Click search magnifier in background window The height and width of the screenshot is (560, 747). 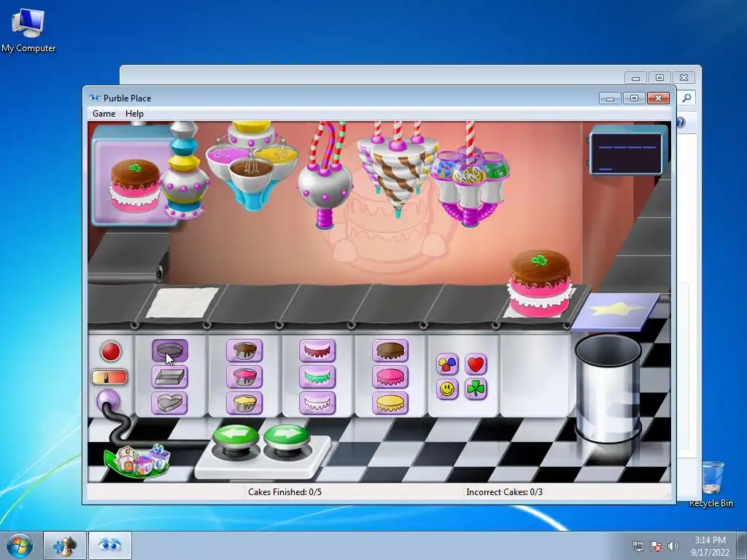tap(686, 98)
